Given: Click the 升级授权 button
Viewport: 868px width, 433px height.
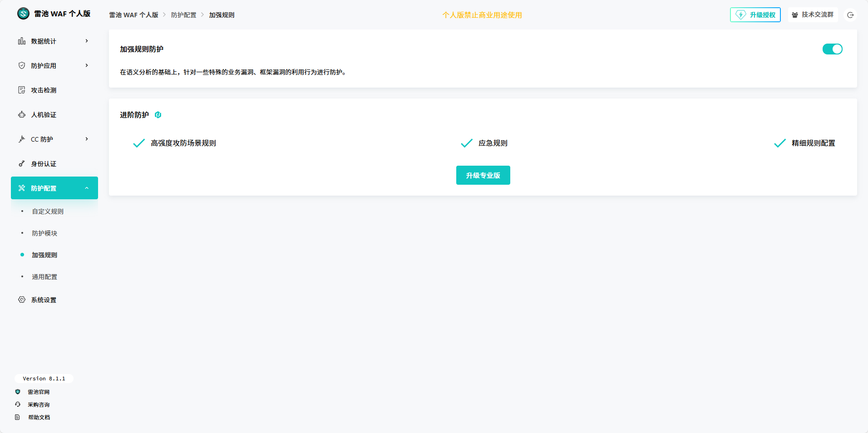Looking at the screenshot, I should click(x=755, y=15).
